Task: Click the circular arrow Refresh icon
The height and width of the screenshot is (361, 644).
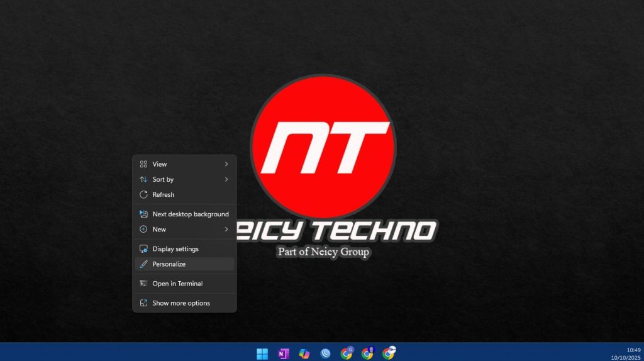Action: (x=143, y=195)
